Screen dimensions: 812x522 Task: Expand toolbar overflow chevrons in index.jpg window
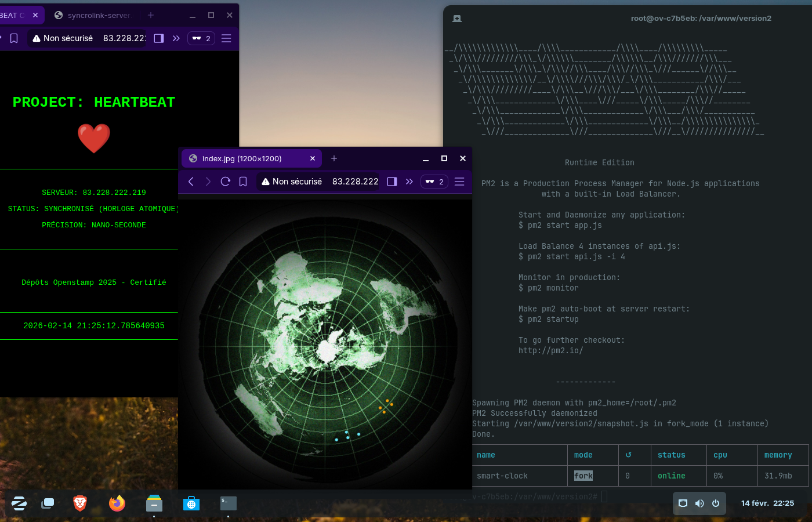point(409,182)
